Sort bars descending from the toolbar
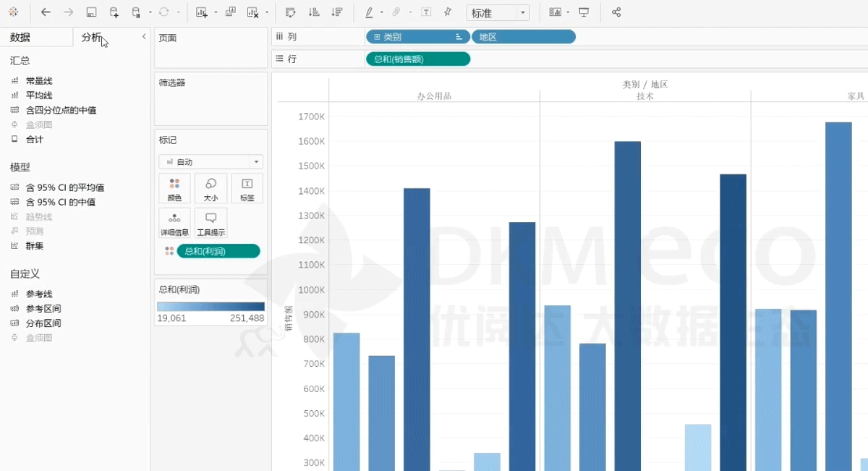868x471 pixels. click(336, 12)
